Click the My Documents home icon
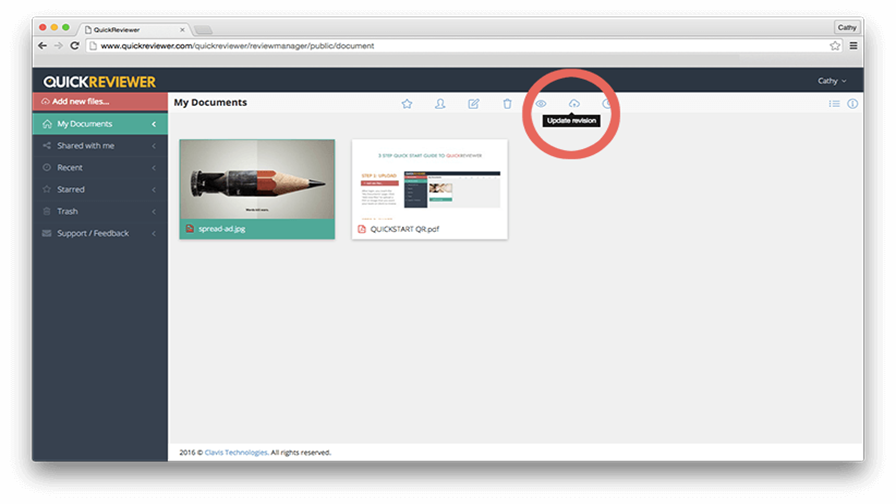896x504 pixels. click(47, 124)
